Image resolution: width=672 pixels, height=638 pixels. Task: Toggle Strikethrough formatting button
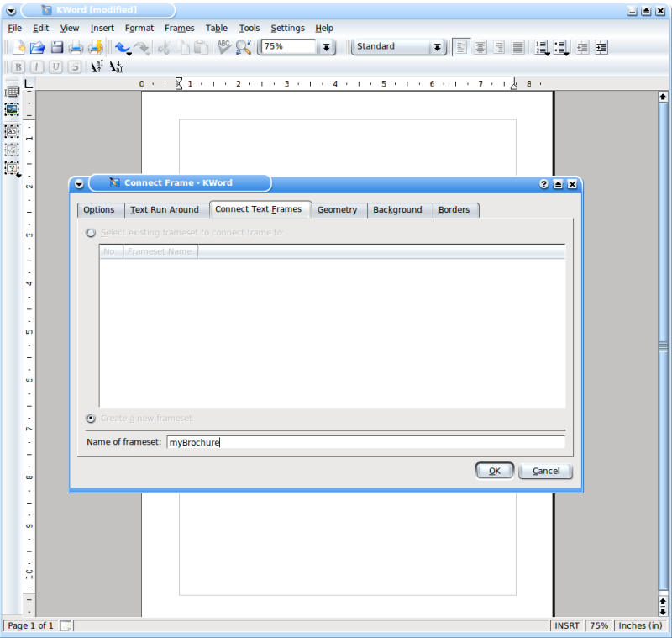(75, 67)
